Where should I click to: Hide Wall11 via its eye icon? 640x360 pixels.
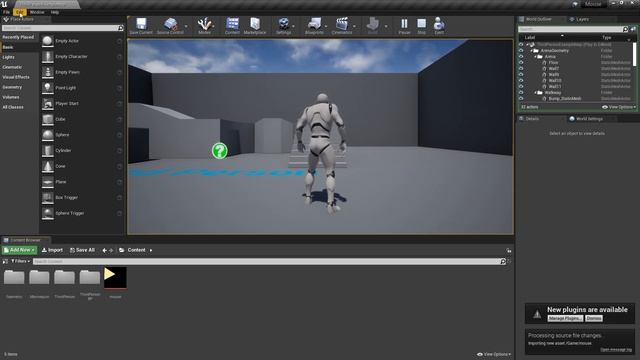coord(521,87)
